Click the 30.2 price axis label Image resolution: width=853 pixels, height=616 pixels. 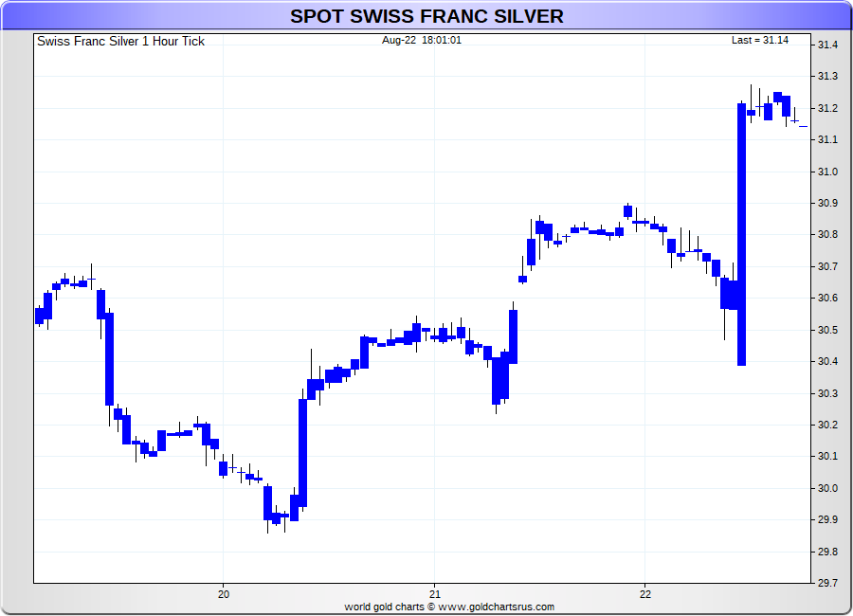(x=827, y=425)
